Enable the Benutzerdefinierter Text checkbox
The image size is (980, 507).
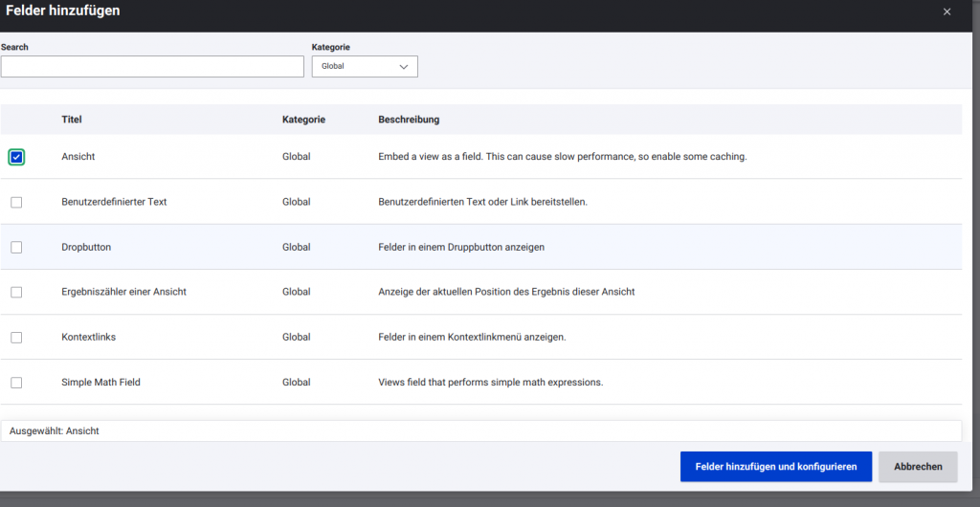click(x=16, y=202)
